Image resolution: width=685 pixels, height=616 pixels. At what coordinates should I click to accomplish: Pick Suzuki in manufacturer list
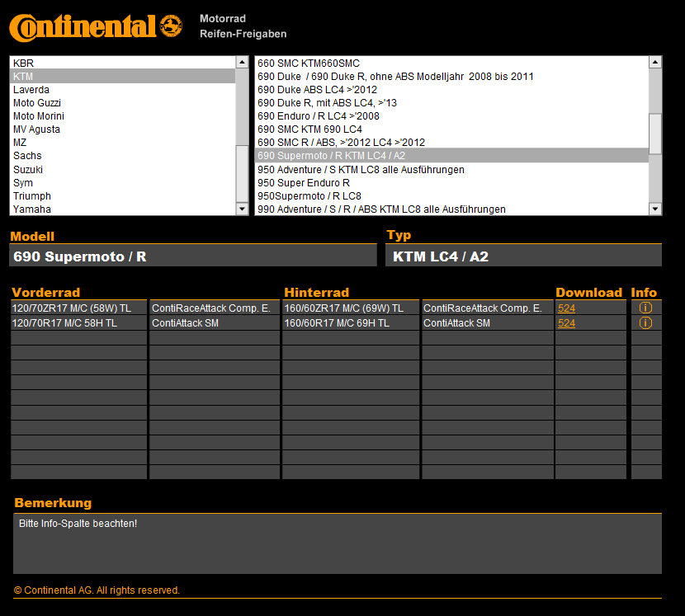tap(122, 169)
